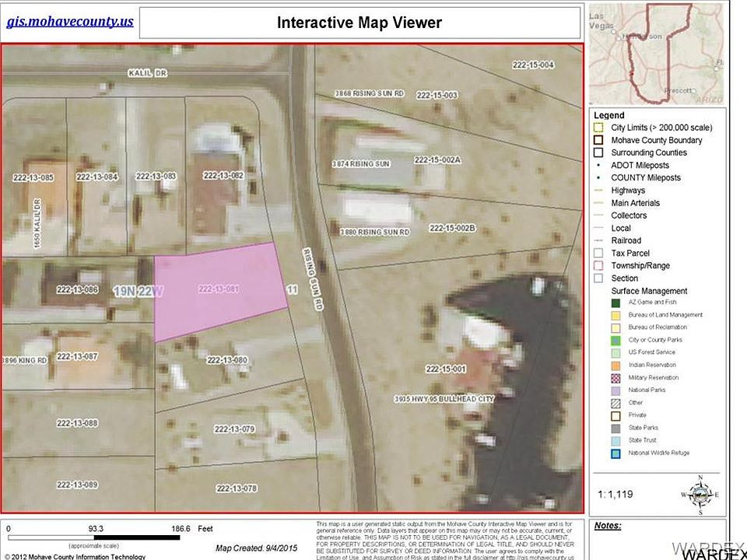
Task: Click the Military Reservation hatched swatch
Action: (x=615, y=377)
